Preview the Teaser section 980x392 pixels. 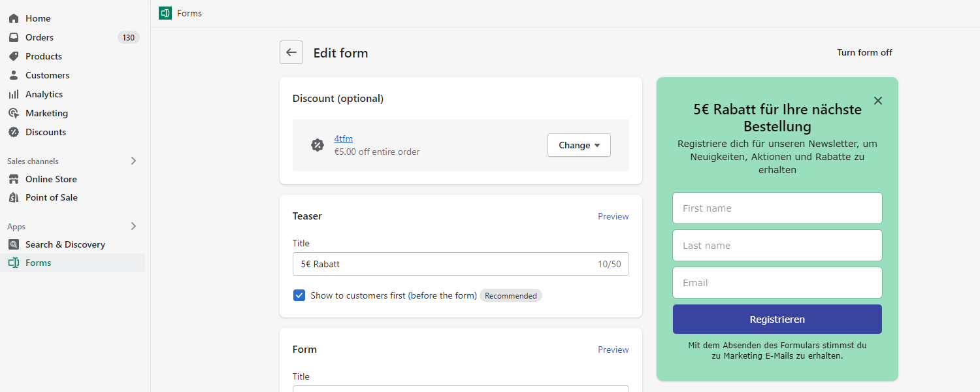[613, 216]
